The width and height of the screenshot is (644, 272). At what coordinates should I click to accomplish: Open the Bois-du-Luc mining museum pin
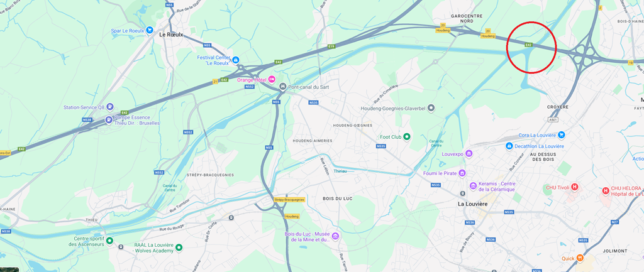pos(335,236)
